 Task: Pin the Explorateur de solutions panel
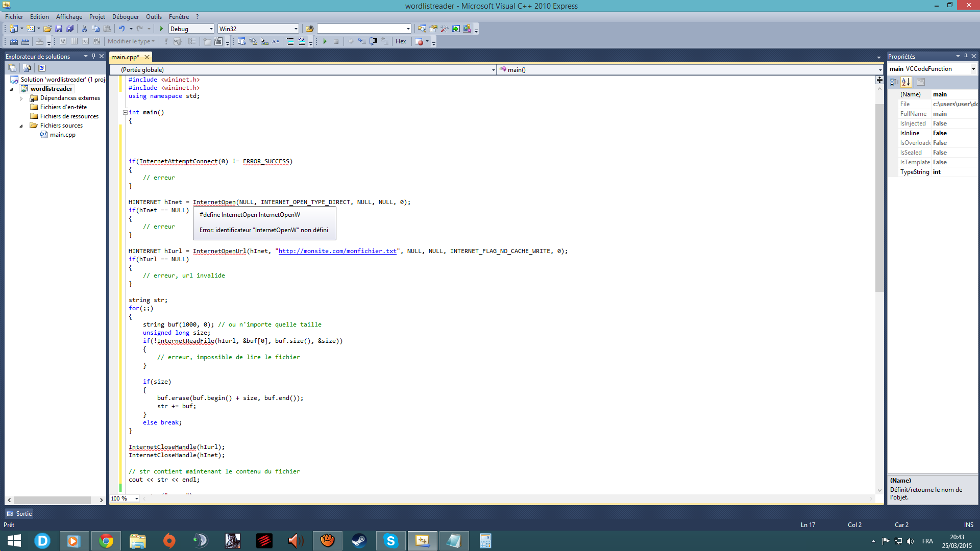(x=93, y=56)
